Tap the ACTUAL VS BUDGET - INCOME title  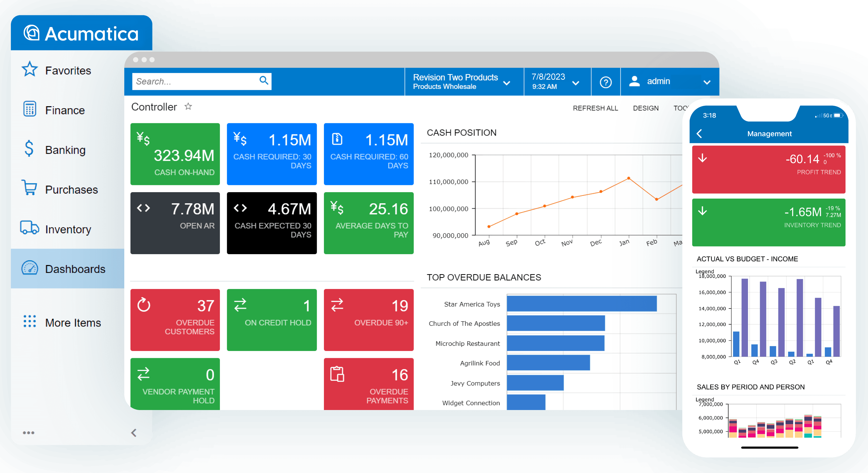pyautogui.click(x=747, y=259)
